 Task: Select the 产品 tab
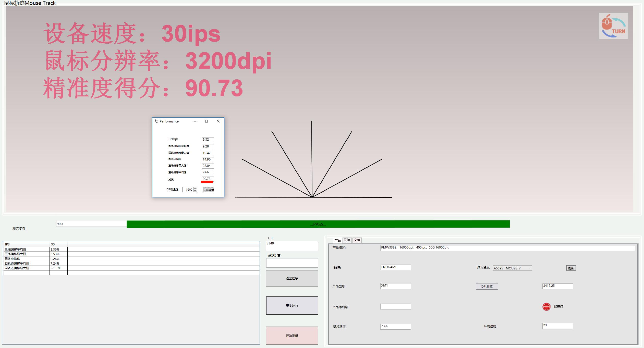point(337,240)
